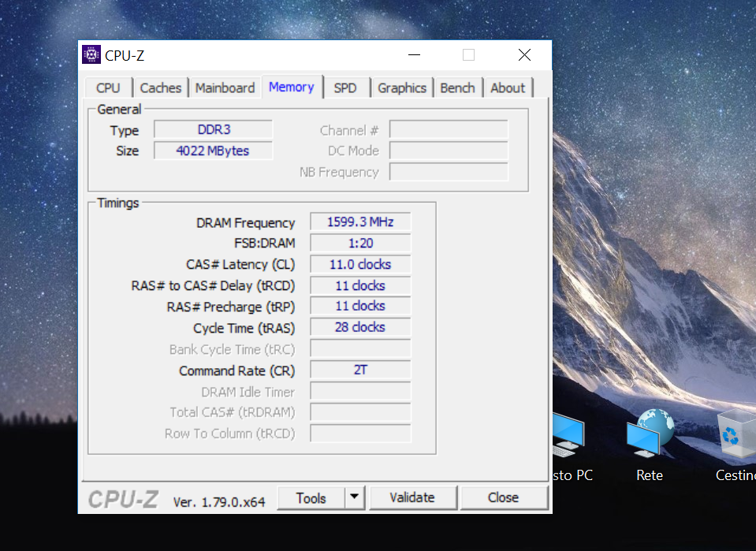Click the "Ver. 1.79.0.x64" version text
Image resolution: width=756 pixels, height=551 pixels.
pos(219,502)
